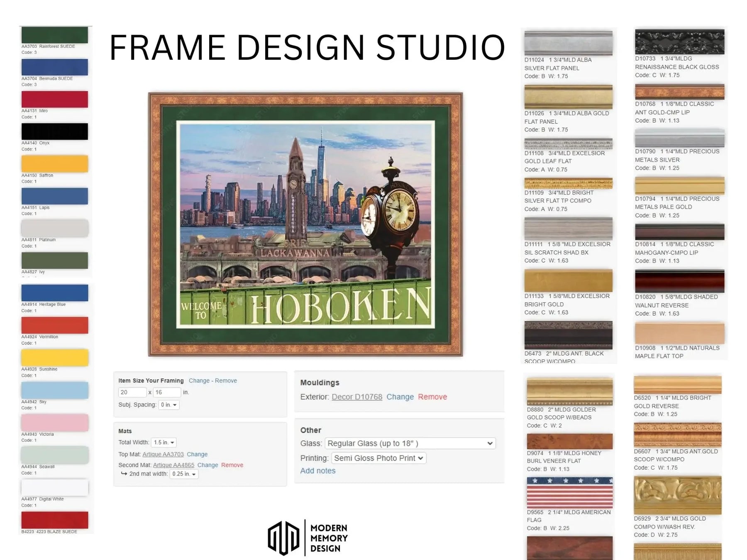The height and width of the screenshot is (560, 747).
Task: Change the Top Mat Artique AA3703
Action: tap(197, 454)
